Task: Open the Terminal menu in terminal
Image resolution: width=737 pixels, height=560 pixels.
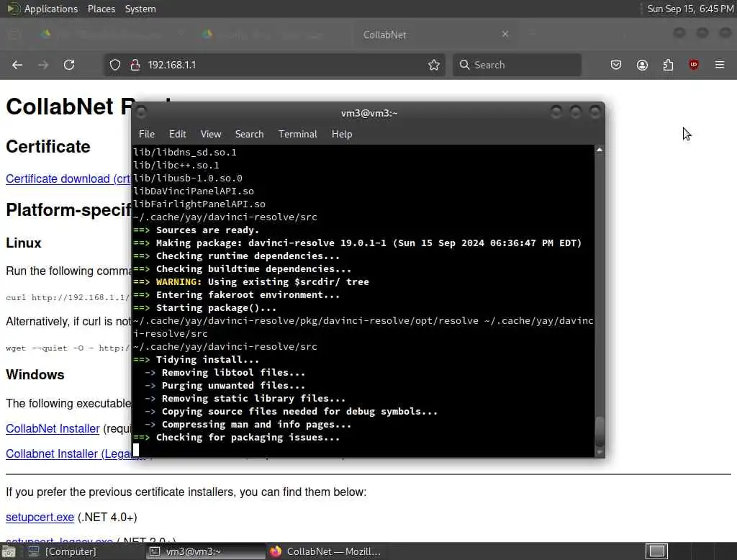Action: 297,134
